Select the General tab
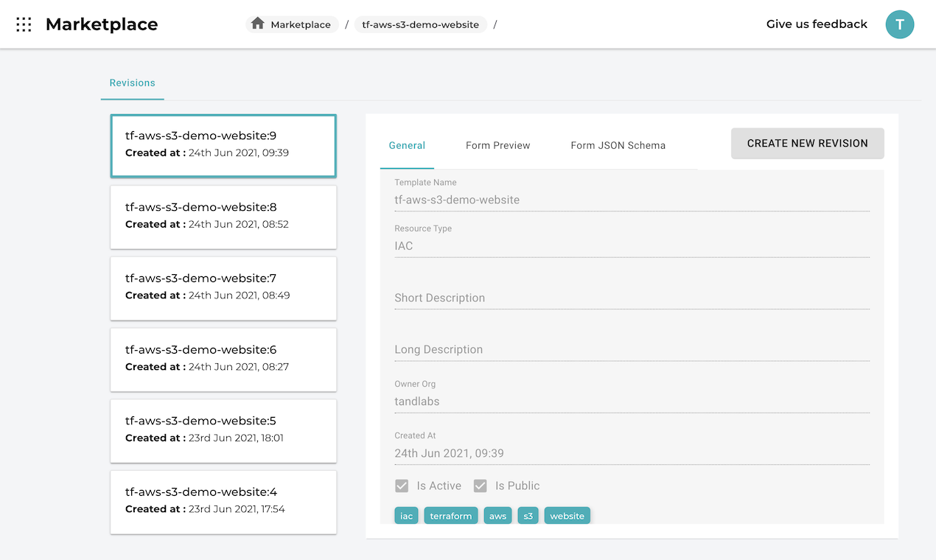 click(407, 145)
